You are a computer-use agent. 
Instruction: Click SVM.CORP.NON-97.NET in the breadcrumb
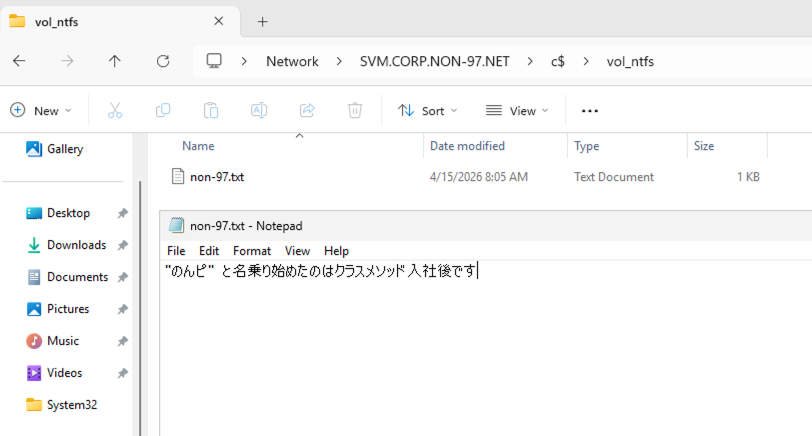pos(434,62)
